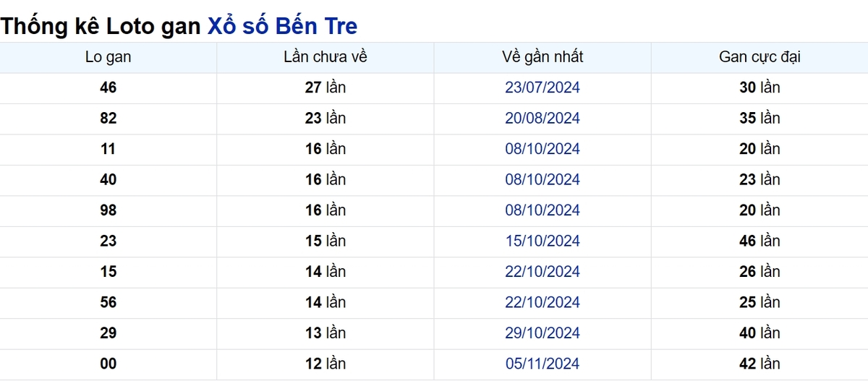Click the '27 lần' cell
This screenshot has width=868, height=381.
tap(325, 88)
